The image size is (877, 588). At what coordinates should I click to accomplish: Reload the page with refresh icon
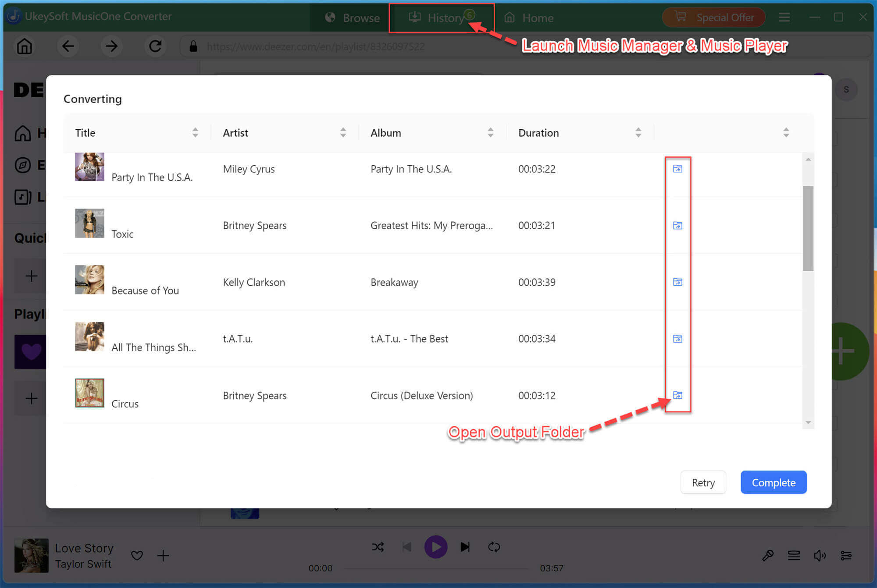(155, 46)
